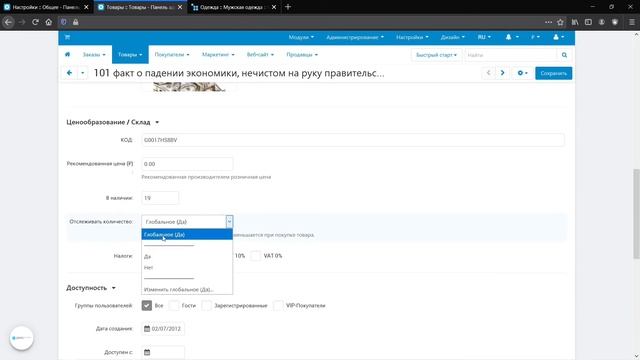The height and width of the screenshot is (360, 640).
Task: Open the notifications bell menu
Action: [512, 37]
